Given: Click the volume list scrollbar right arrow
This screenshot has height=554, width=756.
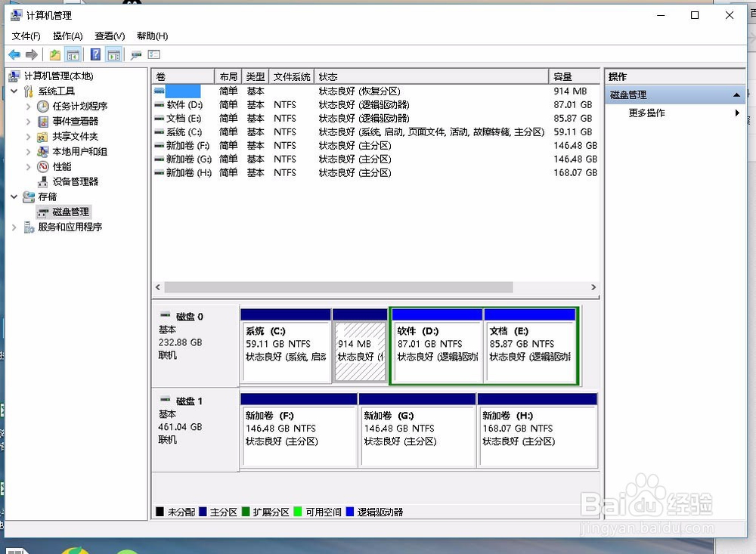Looking at the screenshot, I should (593, 287).
